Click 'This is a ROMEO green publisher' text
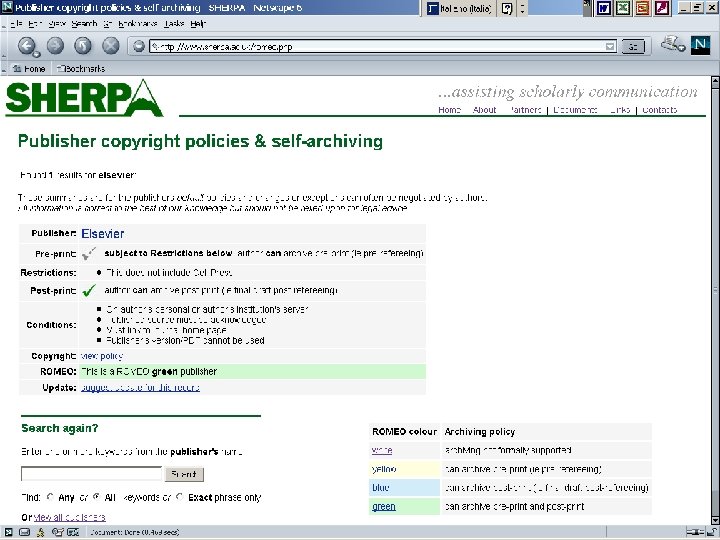 point(149,371)
